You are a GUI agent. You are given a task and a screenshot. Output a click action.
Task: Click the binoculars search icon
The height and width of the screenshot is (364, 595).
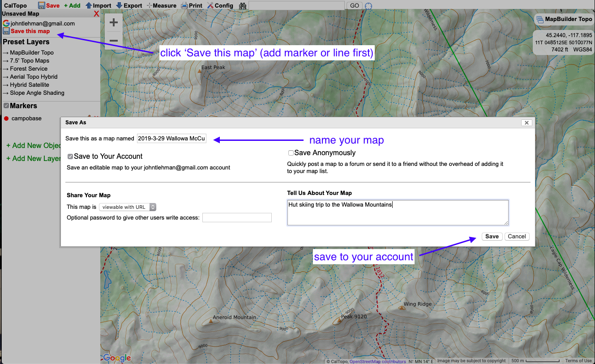243,6
